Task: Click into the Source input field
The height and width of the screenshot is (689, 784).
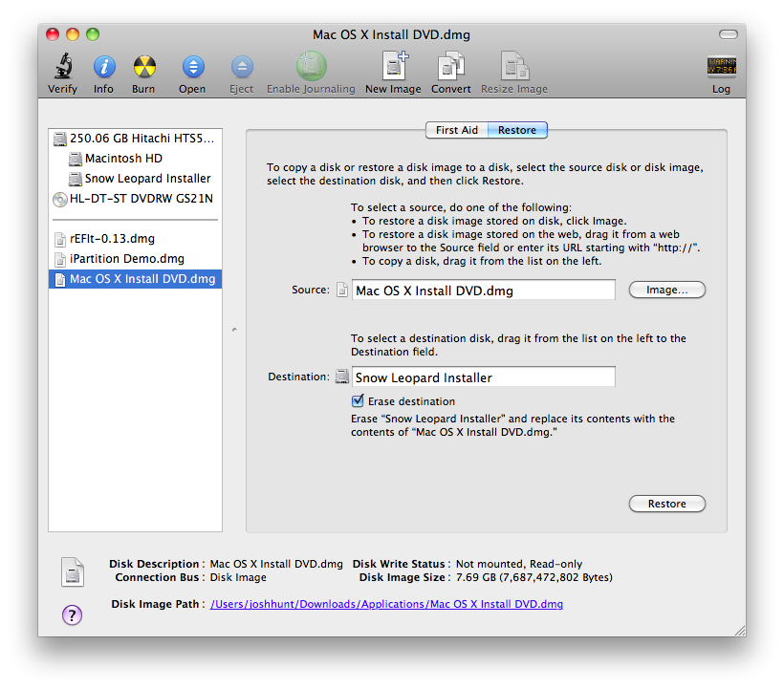Action: coord(484,290)
